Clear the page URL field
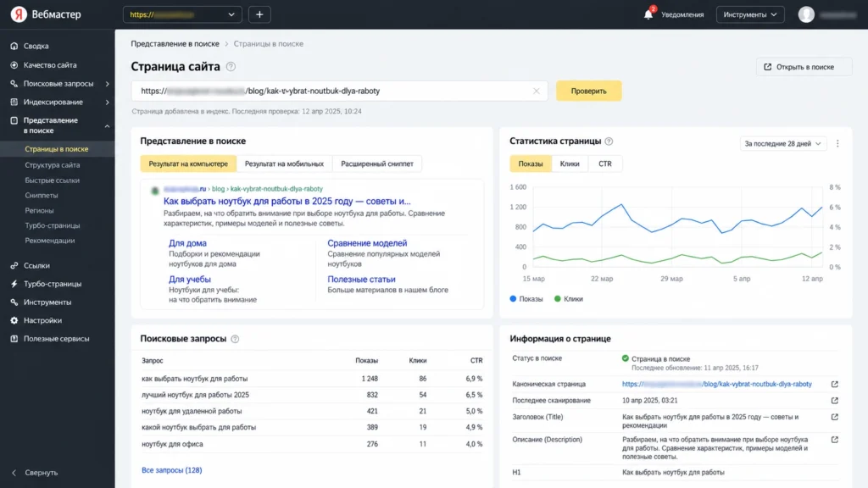This screenshot has height=488, width=868. [x=536, y=91]
